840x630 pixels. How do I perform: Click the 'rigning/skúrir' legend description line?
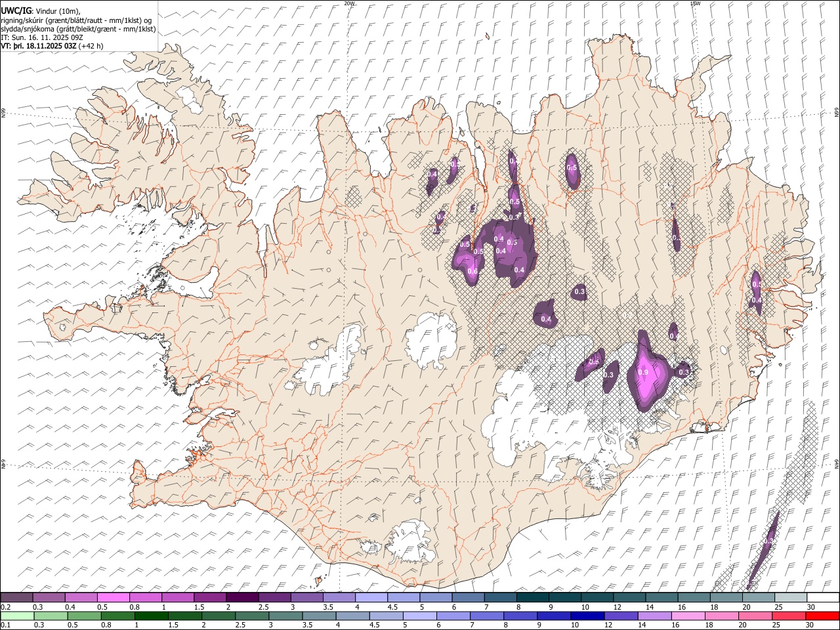(75, 20)
